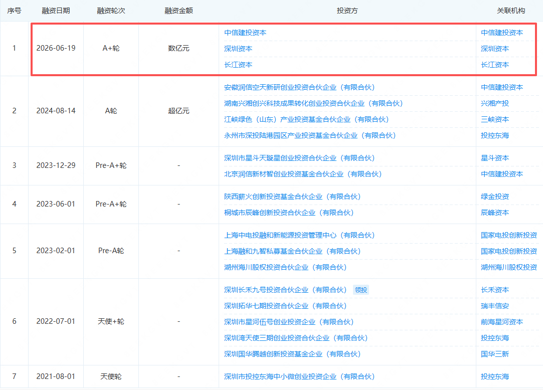The height and width of the screenshot is (392, 543).
Task: Click the 领投 tag beside 深圳长禾九号
Action: tap(361, 290)
